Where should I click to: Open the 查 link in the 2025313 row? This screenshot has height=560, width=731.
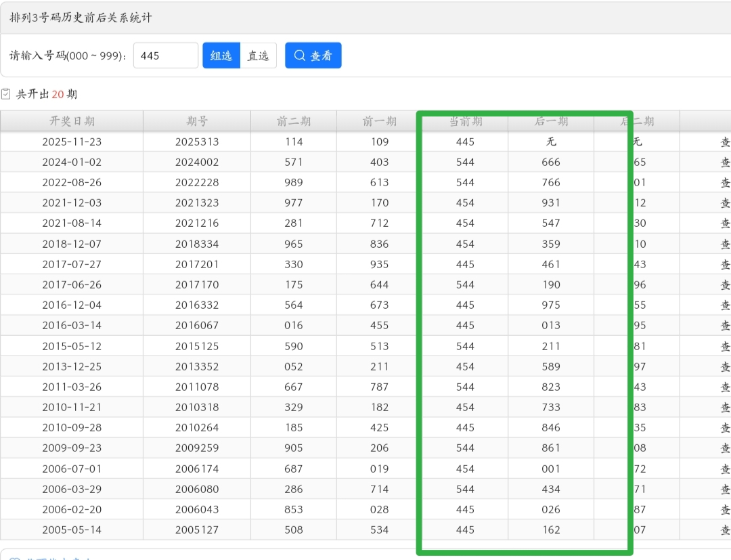click(725, 142)
